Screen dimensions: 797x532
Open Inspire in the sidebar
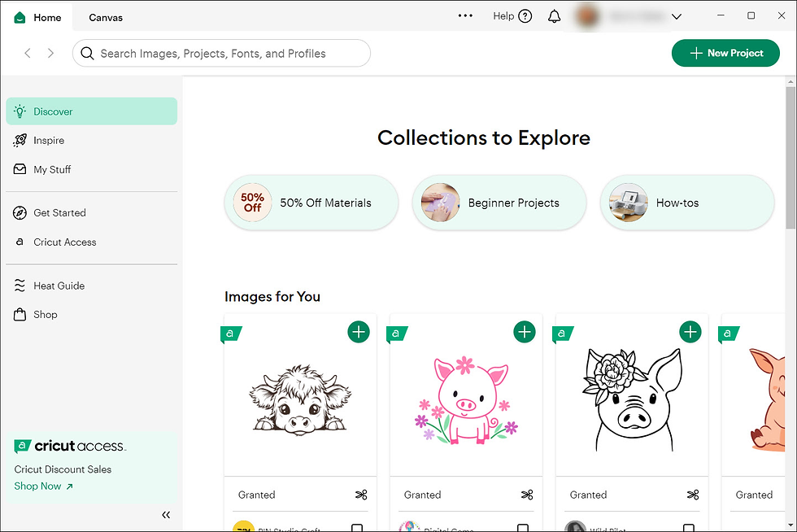click(x=91, y=141)
